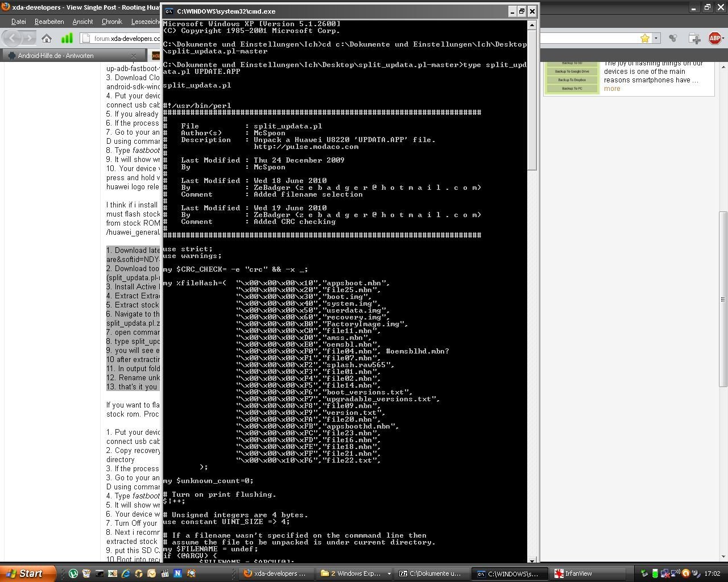Click 'http://pulse.modaco.com' text in cmd
This screenshot has width=728, height=582.
click(306, 147)
